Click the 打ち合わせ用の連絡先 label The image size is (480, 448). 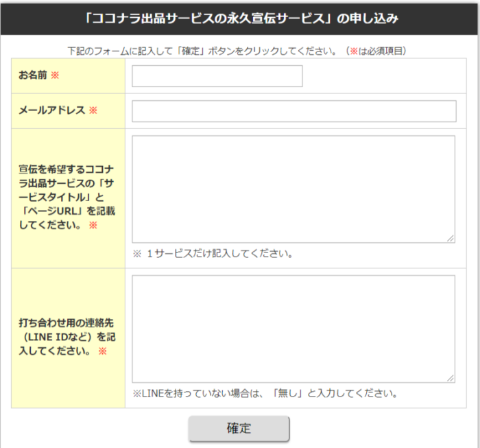click(x=67, y=337)
